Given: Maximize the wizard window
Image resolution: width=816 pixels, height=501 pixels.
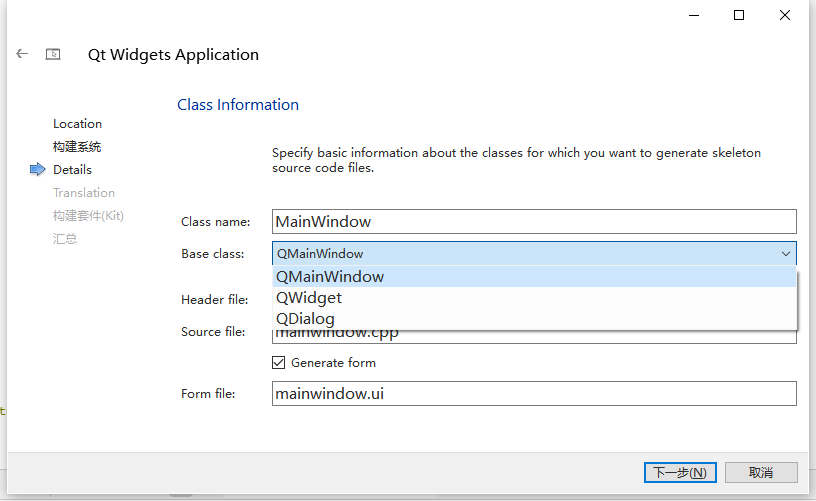Looking at the screenshot, I should (x=738, y=15).
